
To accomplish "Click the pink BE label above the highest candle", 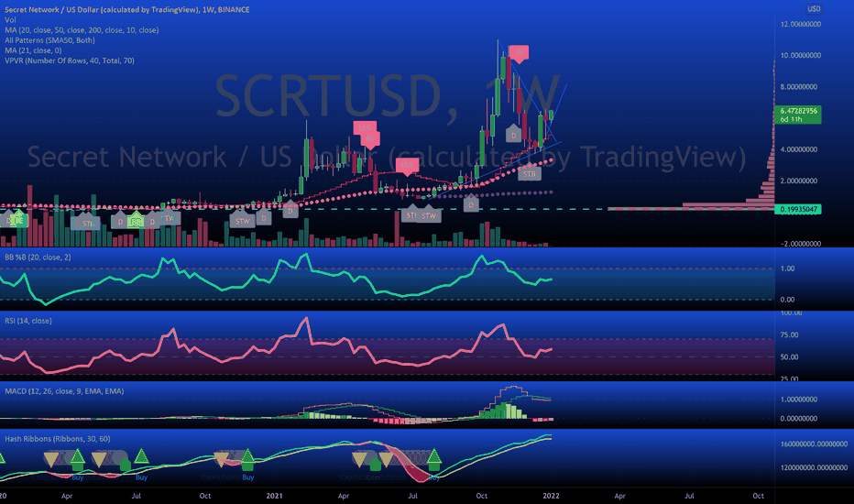I will pyautogui.click(x=519, y=53).
